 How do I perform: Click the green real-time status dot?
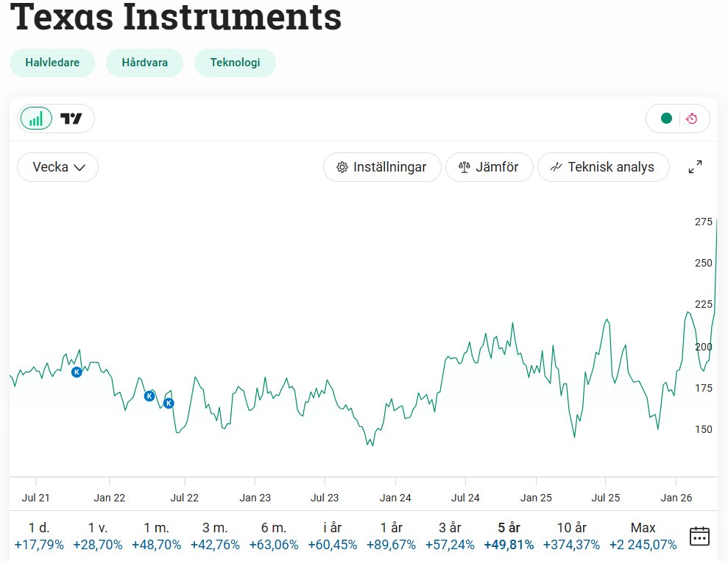point(666,119)
